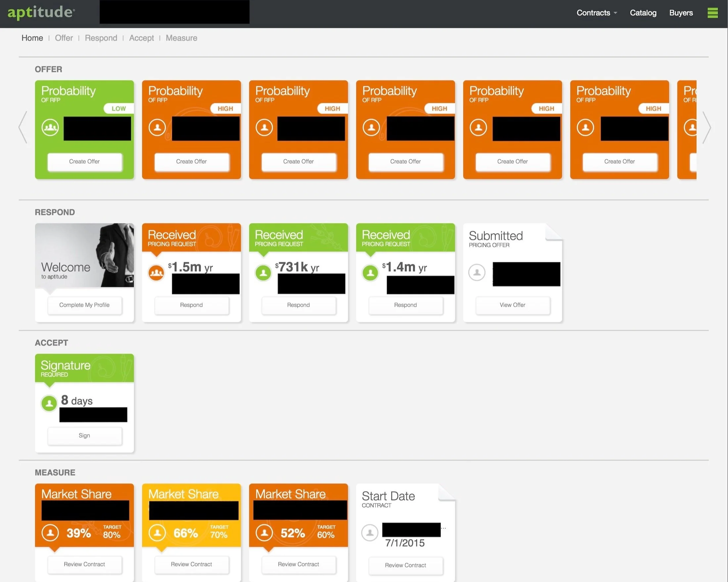The image size is (728, 582).
Task: Click the 66% market share value
Action: tap(186, 533)
